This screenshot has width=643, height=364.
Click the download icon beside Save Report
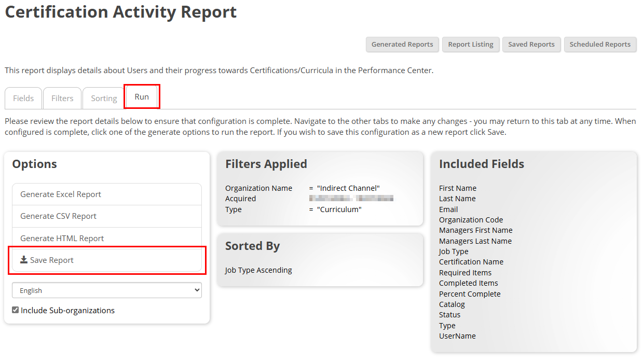tap(24, 260)
